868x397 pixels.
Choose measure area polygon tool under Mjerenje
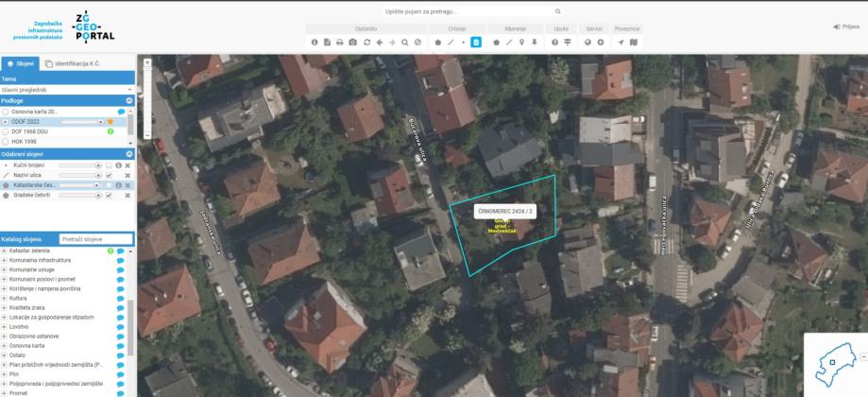tap(496, 43)
